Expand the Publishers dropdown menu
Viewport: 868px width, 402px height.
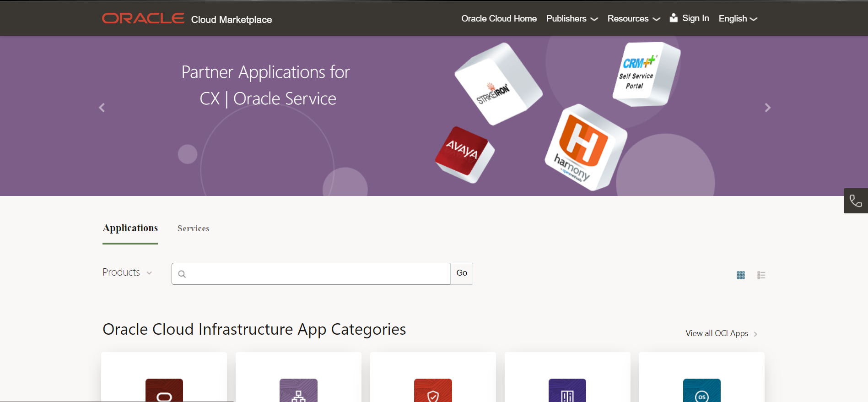[x=572, y=19]
